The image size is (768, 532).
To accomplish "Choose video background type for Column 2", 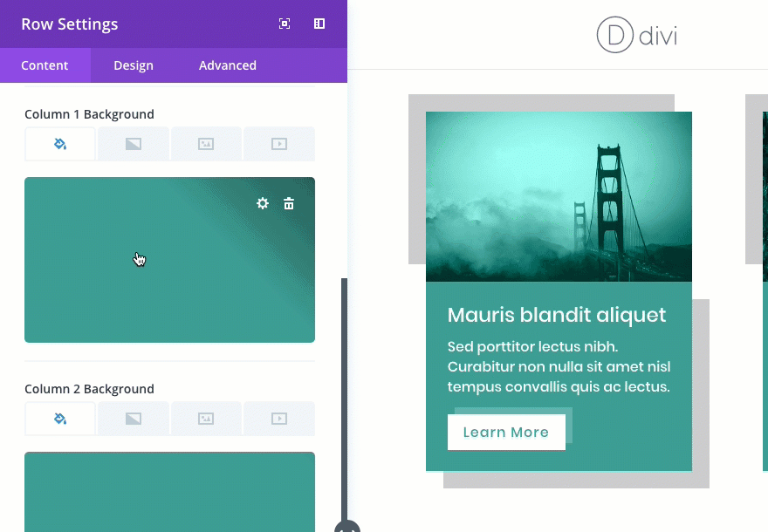I will 279,419.
